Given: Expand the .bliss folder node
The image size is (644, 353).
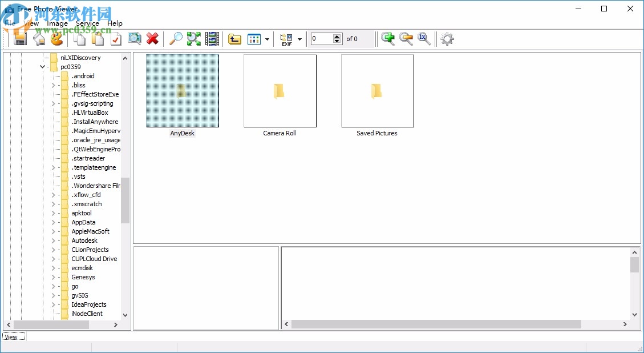Looking at the screenshot, I should pos(54,85).
